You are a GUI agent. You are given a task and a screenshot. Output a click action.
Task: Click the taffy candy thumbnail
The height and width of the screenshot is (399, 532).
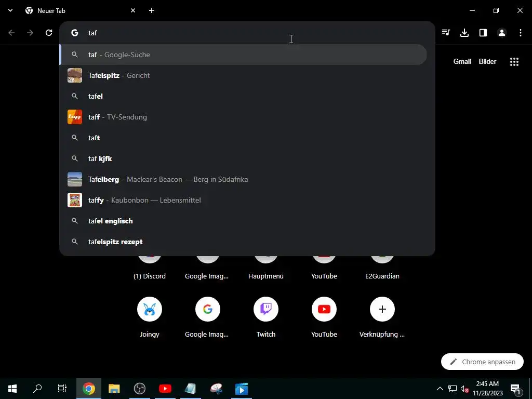tap(75, 200)
